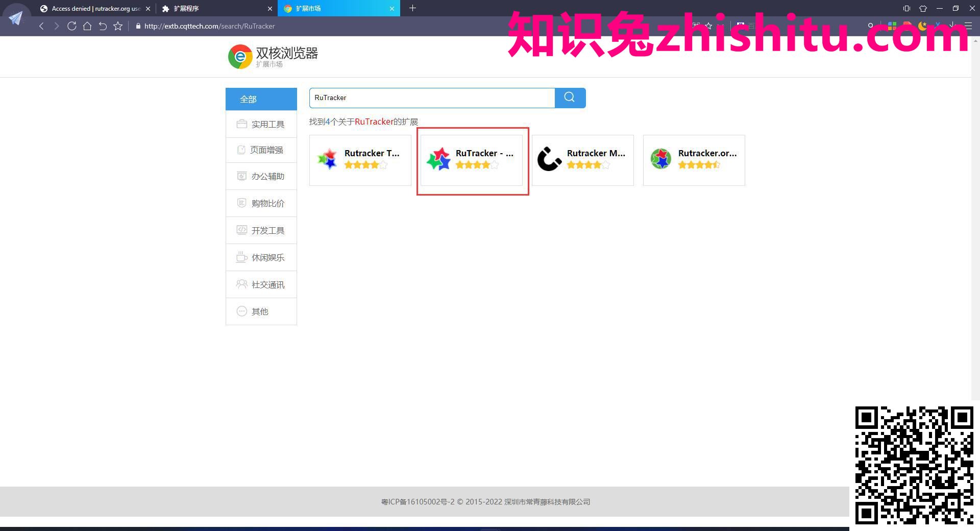This screenshot has width=980, height=531.
Task: Click the star rating under Rutracker.or...
Action: click(699, 165)
